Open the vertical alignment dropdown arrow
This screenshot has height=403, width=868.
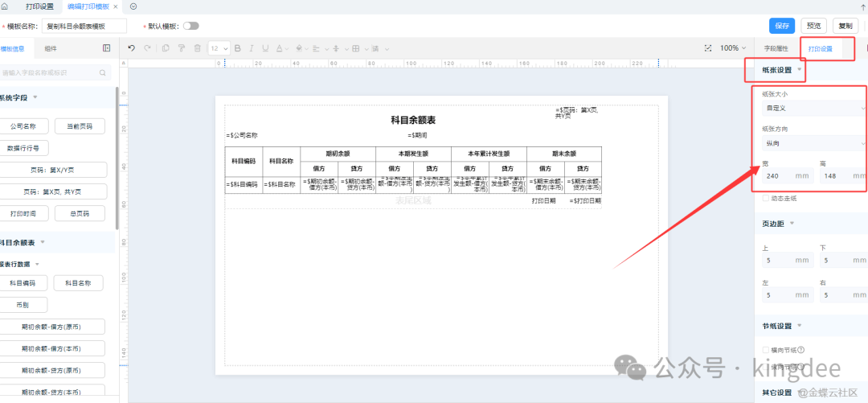click(x=346, y=48)
